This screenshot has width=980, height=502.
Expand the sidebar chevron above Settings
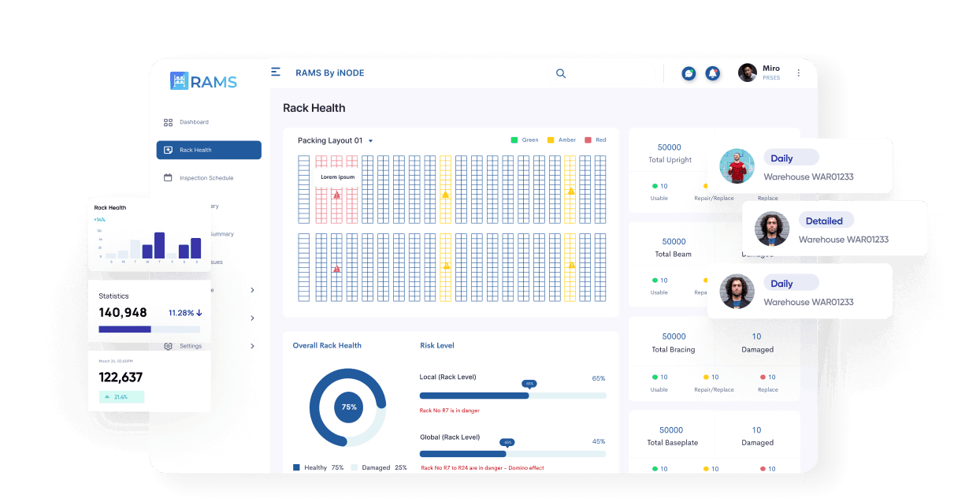[x=252, y=318]
